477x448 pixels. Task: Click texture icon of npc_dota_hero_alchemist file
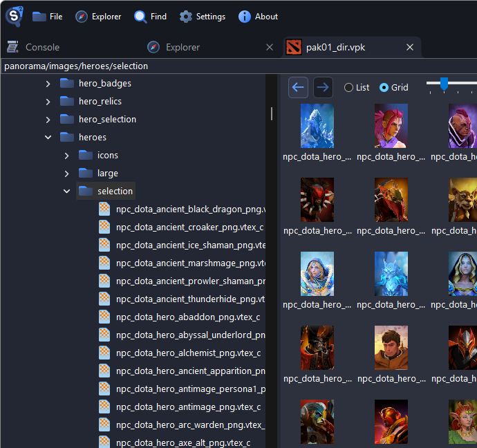coord(104,353)
